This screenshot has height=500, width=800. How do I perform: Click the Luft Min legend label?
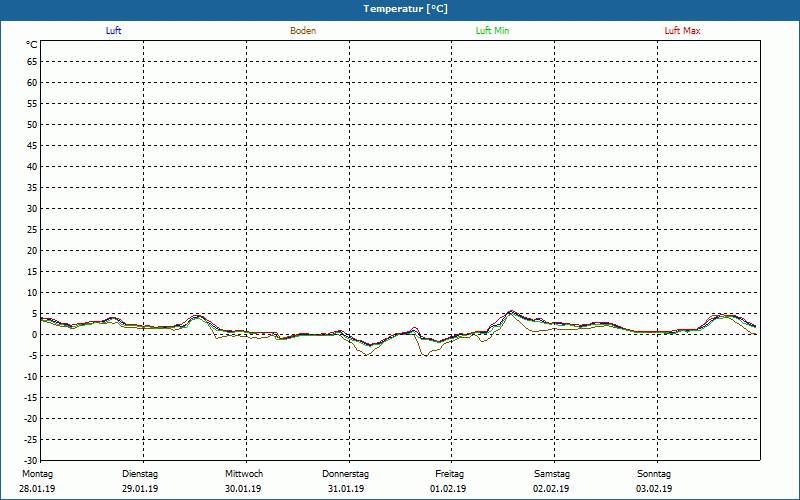tap(492, 31)
